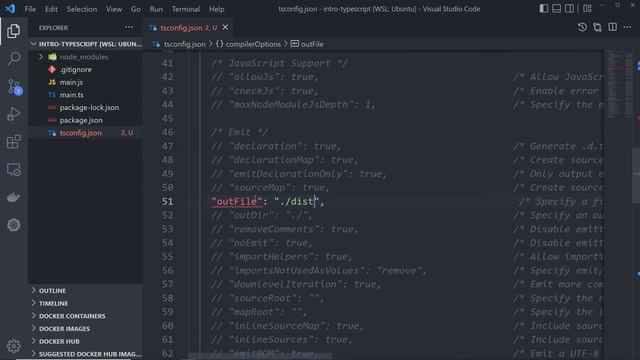Click line number 46 in the gutter
Viewport: 640px width, 360px height.
167,132
